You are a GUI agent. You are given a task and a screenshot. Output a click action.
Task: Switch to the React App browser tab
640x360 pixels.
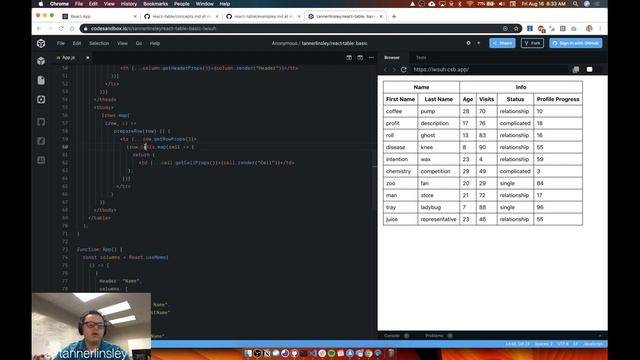(x=99, y=16)
